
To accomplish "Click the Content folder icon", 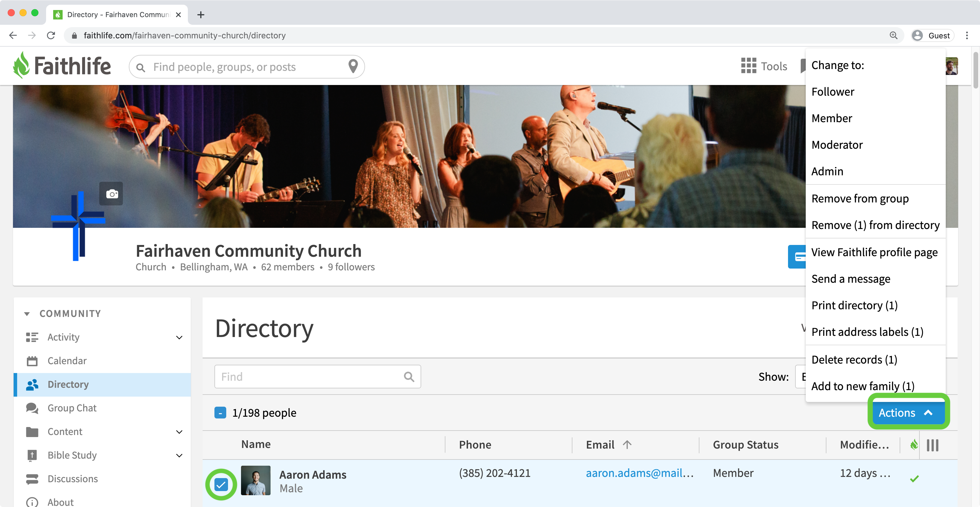I will pos(32,432).
